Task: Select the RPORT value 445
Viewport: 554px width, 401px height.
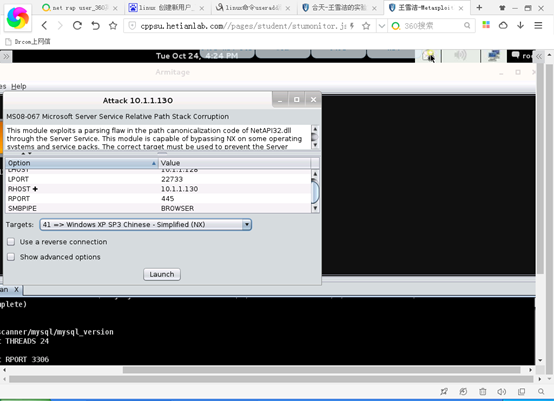Action: tap(167, 199)
